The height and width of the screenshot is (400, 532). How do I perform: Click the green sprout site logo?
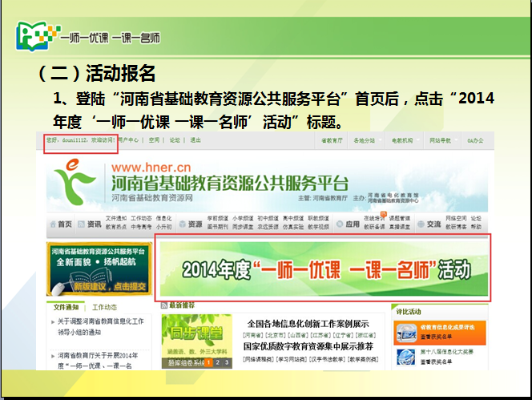pyautogui.click(x=75, y=182)
